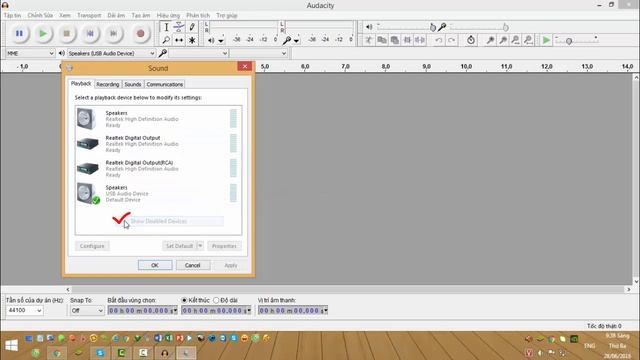This screenshot has height=360, width=640.
Task: Open the Set Default arrow dropdown
Action: coord(200,246)
